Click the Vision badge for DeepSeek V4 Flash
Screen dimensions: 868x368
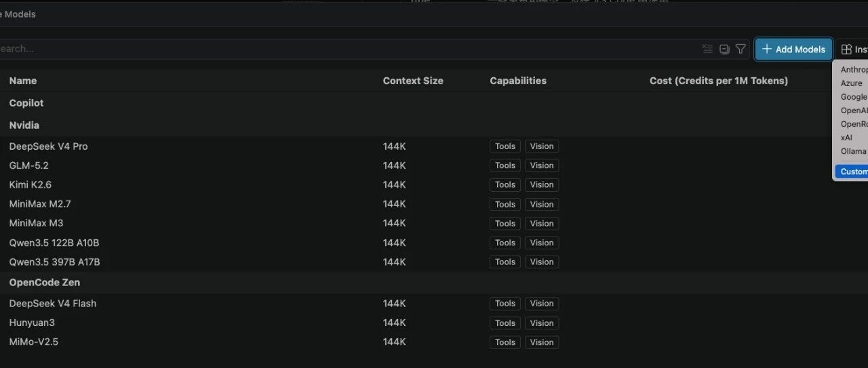(542, 304)
